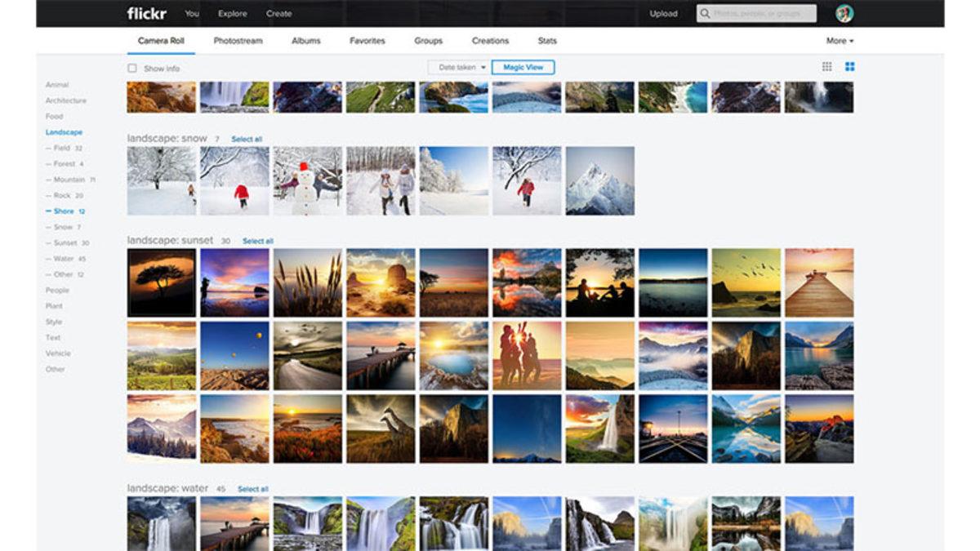The width and height of the screenshot is (980, 551).
Task: Select the Shore subcategory in sidebar
Action: click(x=64, y=211)
